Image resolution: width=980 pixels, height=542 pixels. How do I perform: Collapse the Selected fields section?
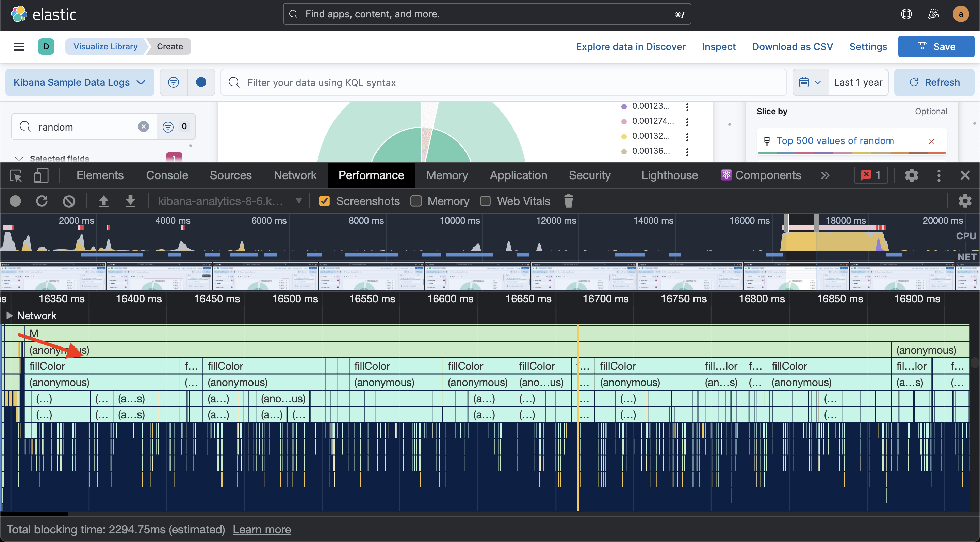pos(19,159)
